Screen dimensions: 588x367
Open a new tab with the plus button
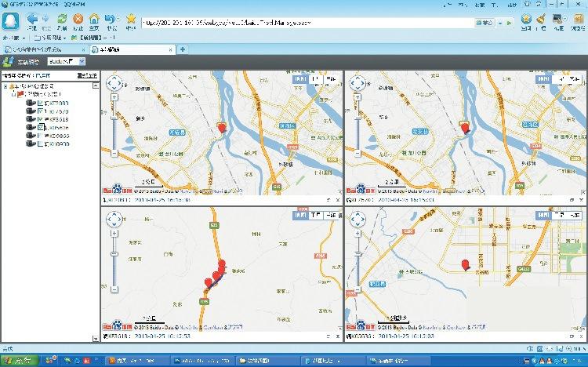pyautogui.click(x=183, y=49)
